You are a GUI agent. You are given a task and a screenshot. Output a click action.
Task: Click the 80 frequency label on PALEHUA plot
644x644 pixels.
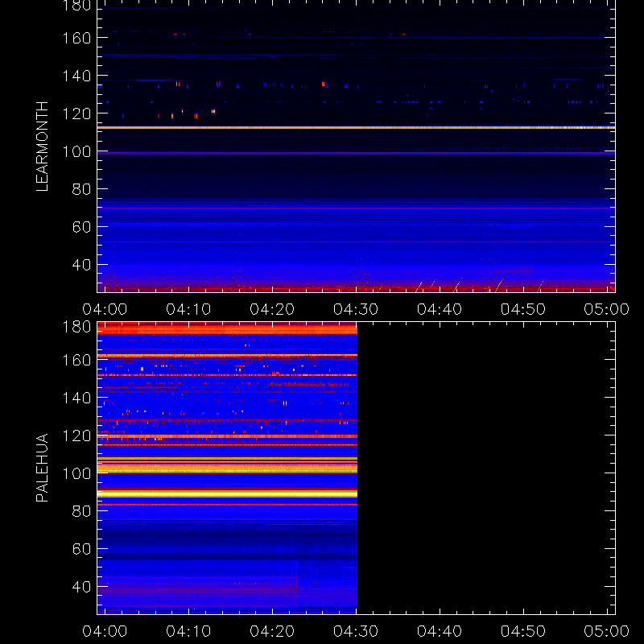[x=81, y=511]
